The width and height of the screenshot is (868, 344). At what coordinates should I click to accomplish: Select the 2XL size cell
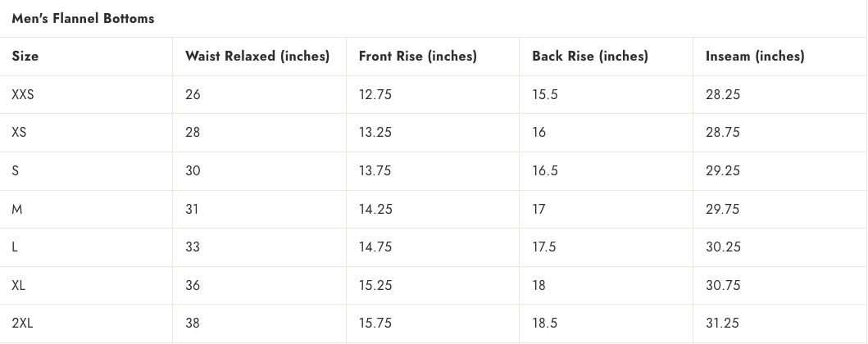tap(23, 323)
